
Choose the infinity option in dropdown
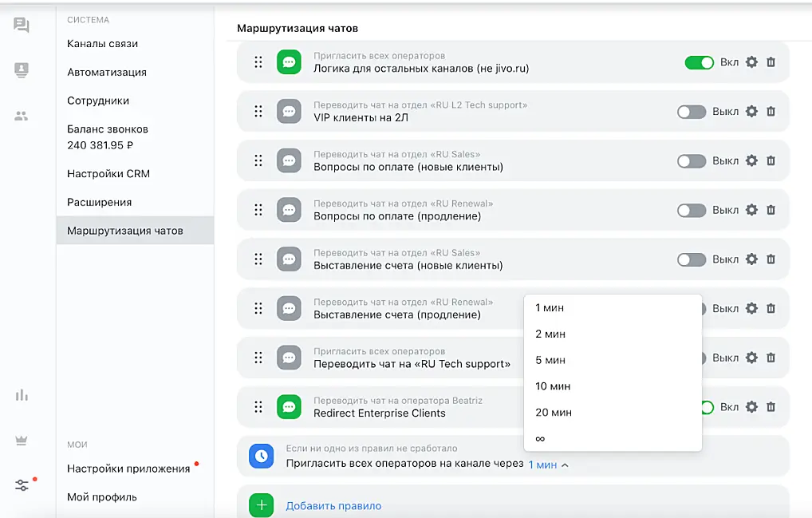(x=541, y=439)
